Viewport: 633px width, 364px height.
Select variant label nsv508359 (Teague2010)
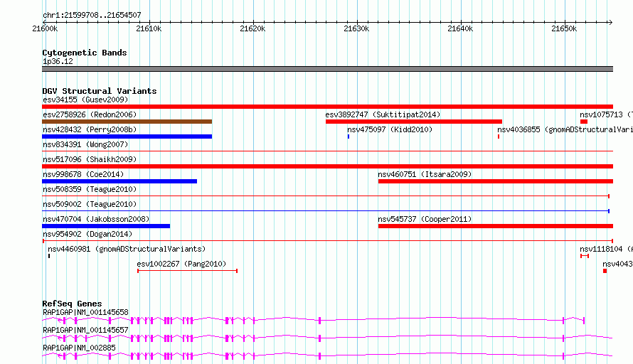tap(90, 189)
